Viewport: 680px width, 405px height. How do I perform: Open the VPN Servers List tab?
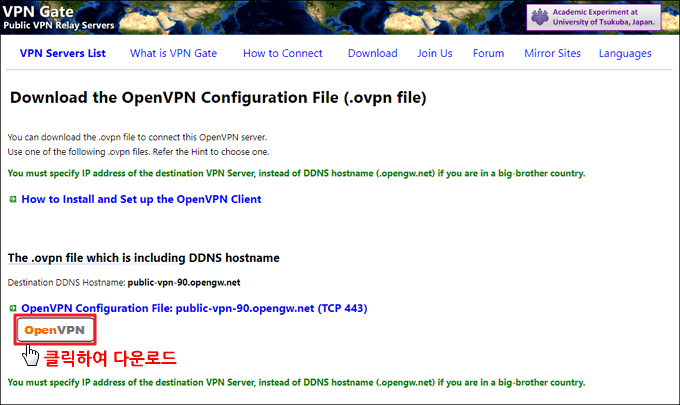pos(62,53)
